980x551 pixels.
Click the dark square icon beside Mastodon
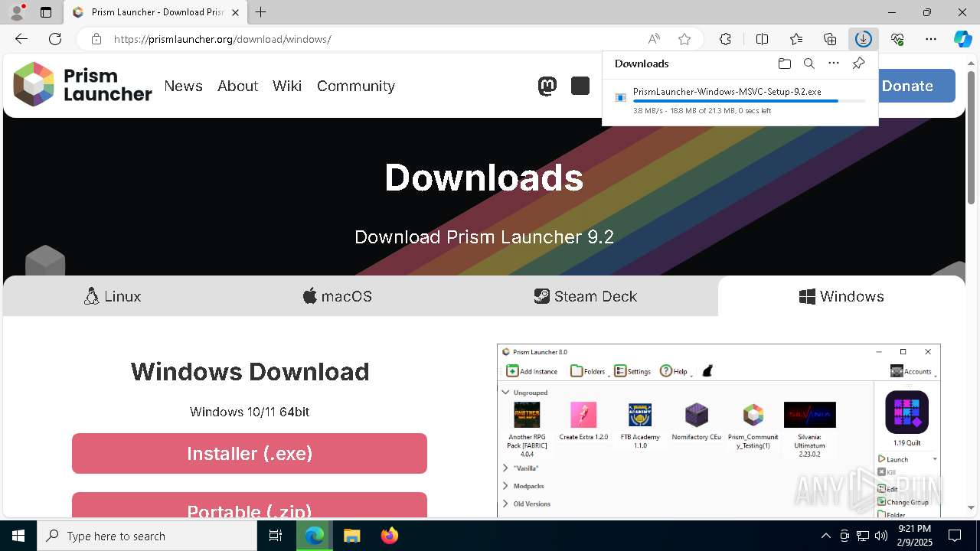tap(580, 86)
